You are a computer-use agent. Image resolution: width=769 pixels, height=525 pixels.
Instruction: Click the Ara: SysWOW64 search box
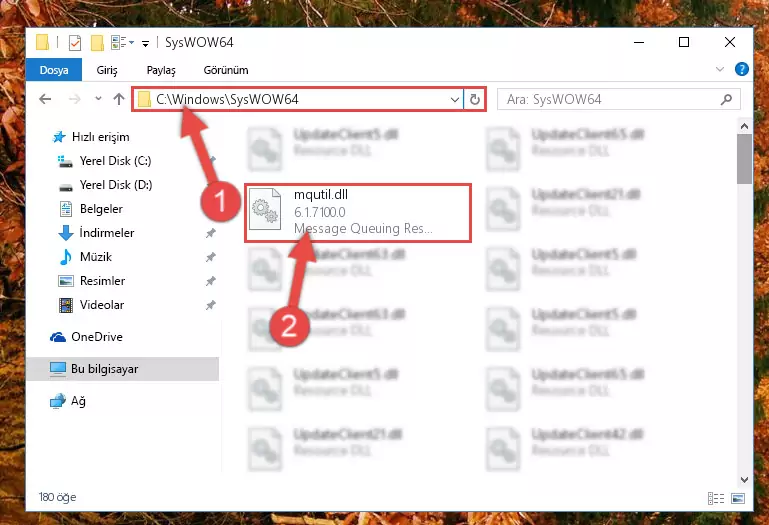(x=618, y=100)
